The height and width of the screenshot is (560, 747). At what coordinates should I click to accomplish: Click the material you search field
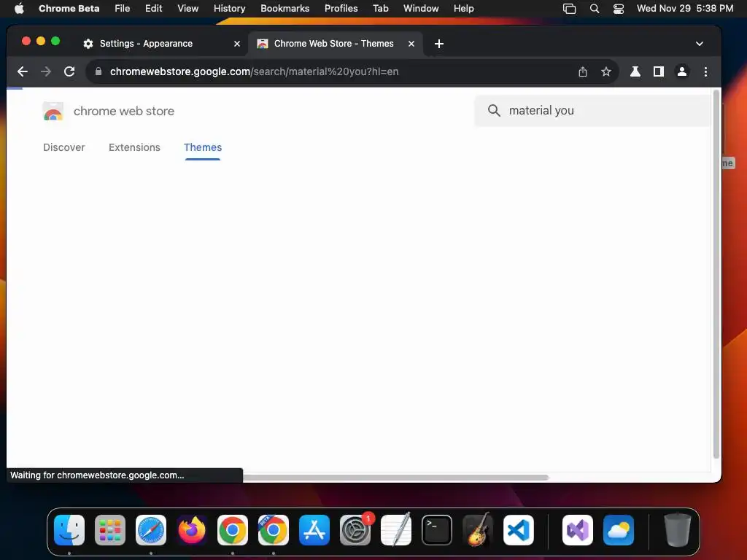[592, 111]
